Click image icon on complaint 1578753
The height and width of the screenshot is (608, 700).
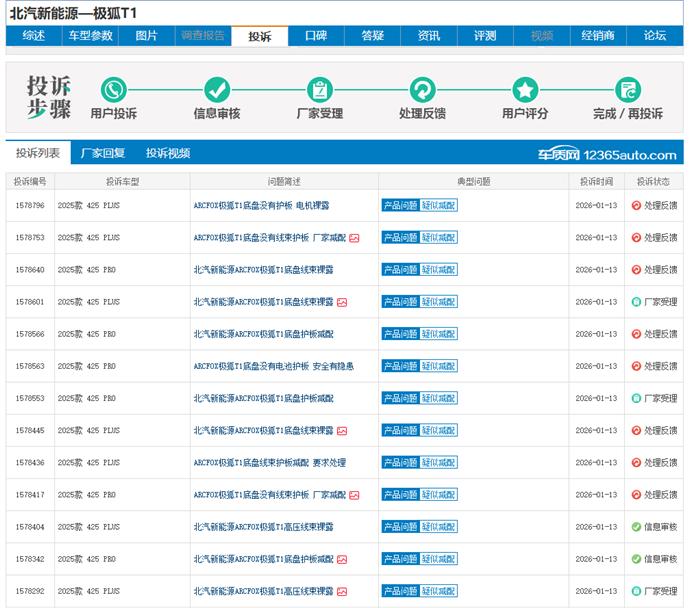click(354, 238)
